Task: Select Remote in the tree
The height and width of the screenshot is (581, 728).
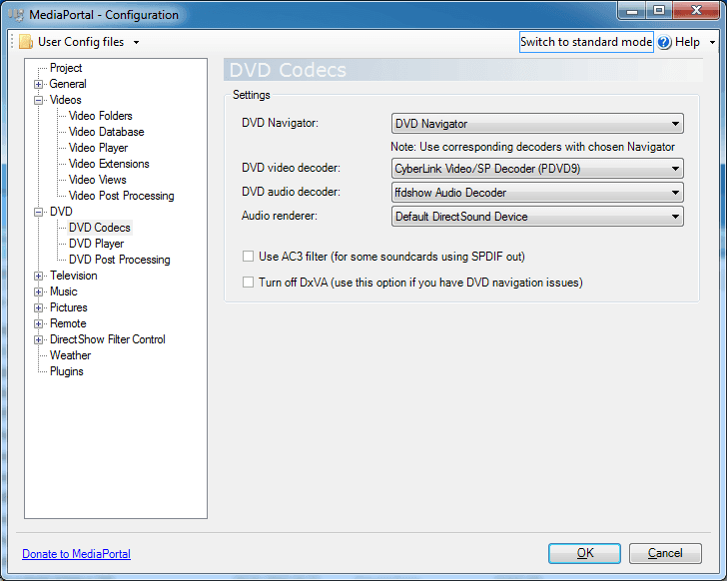Action: click(68, 323)
